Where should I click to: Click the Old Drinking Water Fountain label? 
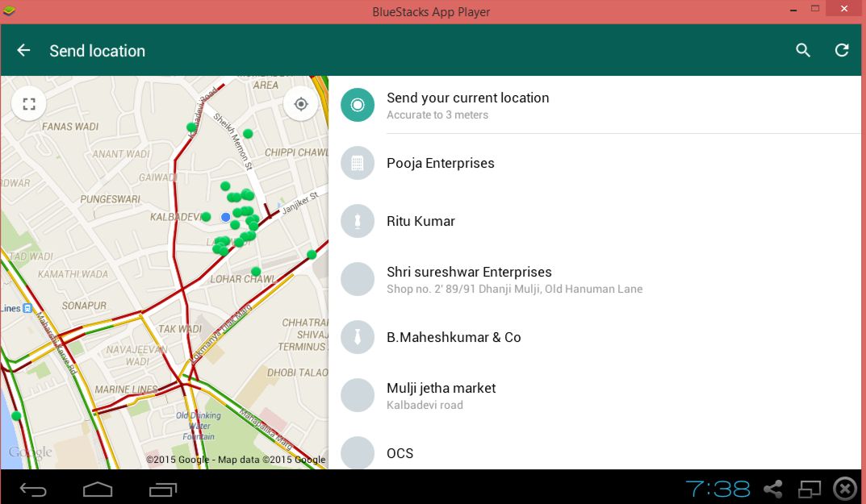(199, 426)
